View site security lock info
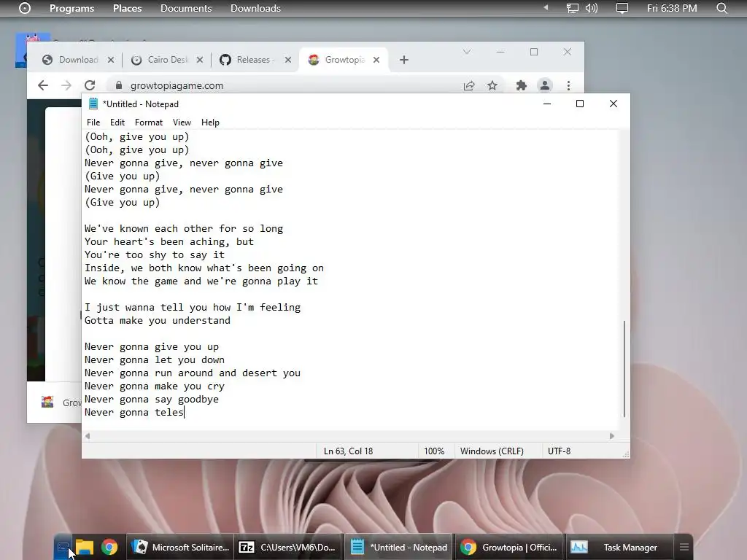The height and width of the screenshot is (560, 747). point(119,85)
